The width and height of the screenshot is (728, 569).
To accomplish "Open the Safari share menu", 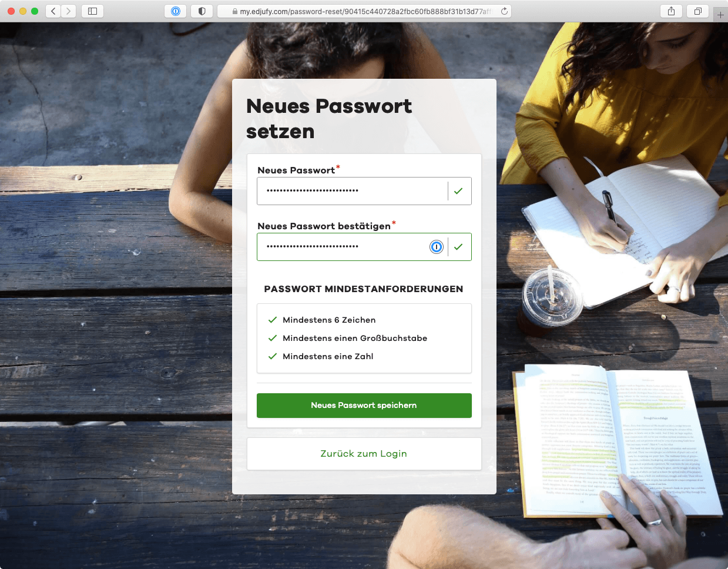I will click(671, 11).
